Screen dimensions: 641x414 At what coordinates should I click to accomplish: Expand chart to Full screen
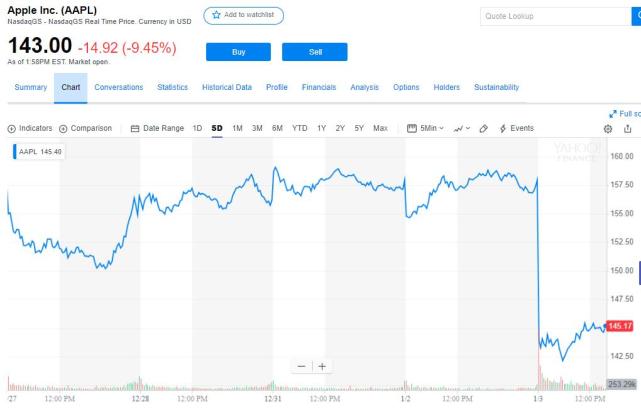click(x=625, y=114)
